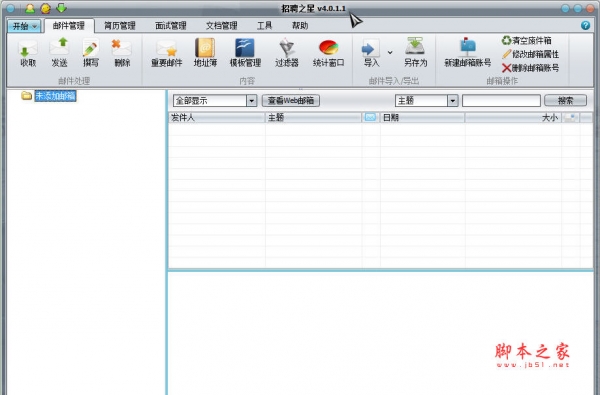Sort by the 日期 date column
Screen dimensions: 600x395
point(422,117)
